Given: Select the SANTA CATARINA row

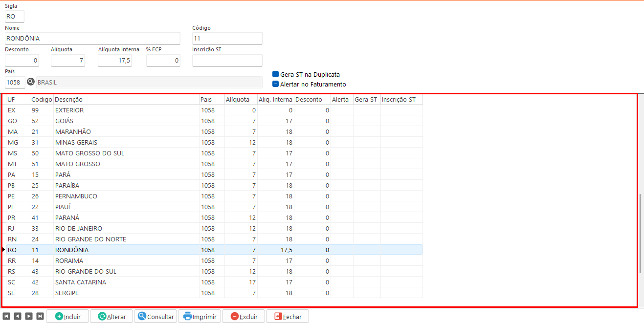Looking at the screenshot, I should tap(81, 282).
